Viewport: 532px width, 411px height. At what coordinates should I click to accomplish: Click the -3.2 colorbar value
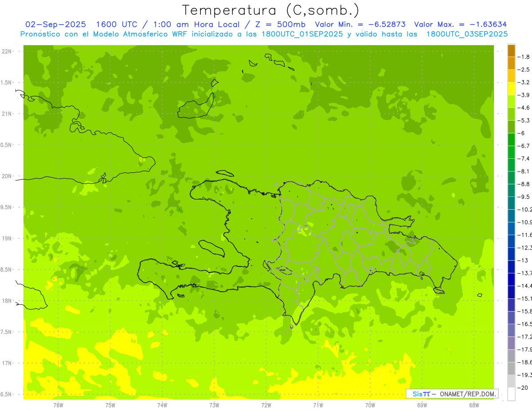click(524, 82)
